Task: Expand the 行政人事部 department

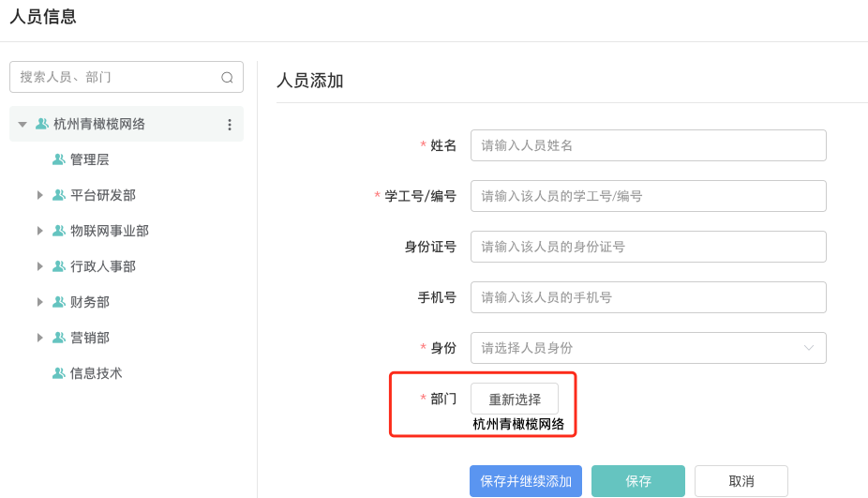Action: pyautogui.click(x=39, y=266)
